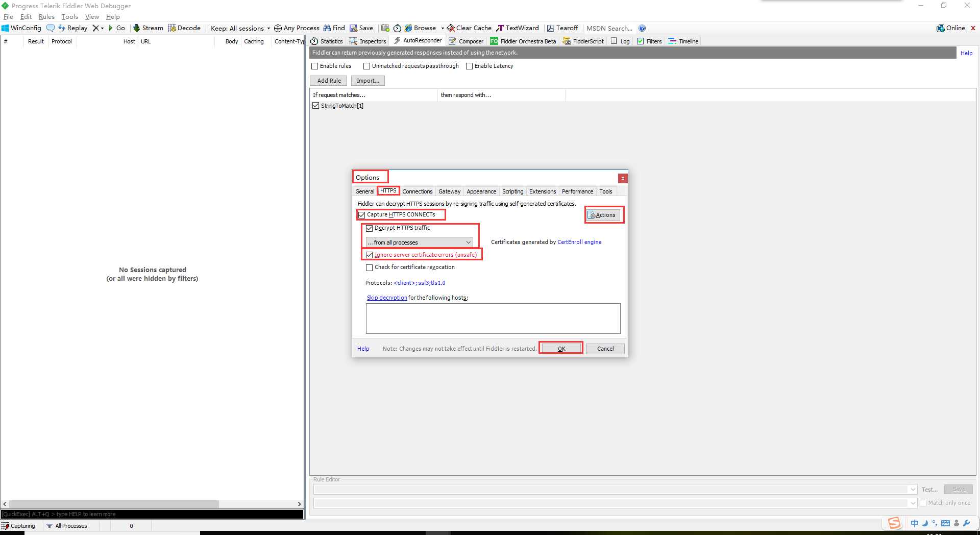Launch Browse with Internet Explorer icon
The width and height of the screenshot is (980, 535).
pyautogui.click(x=421, y=28)
